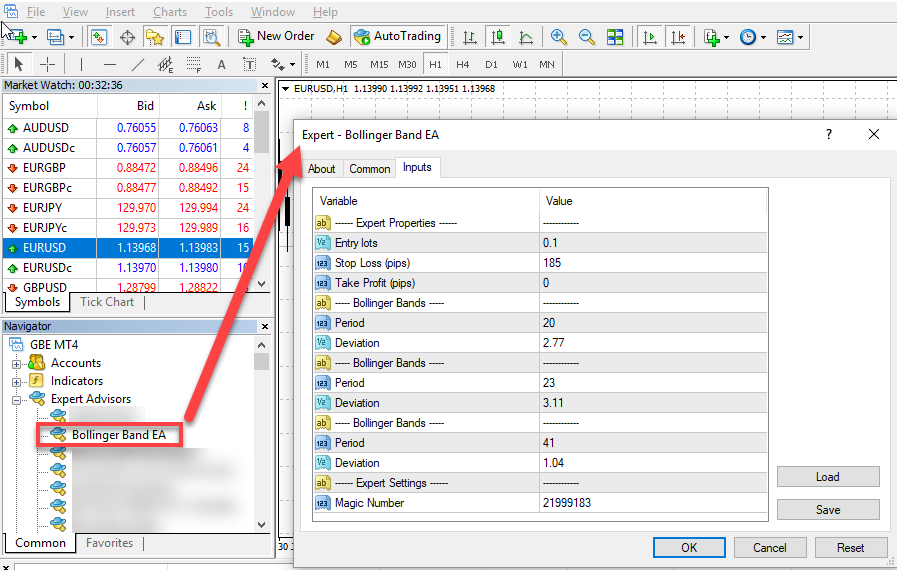897x570 pixels.
Task: Switch chart to candlesticks icon
Action: 498,37
